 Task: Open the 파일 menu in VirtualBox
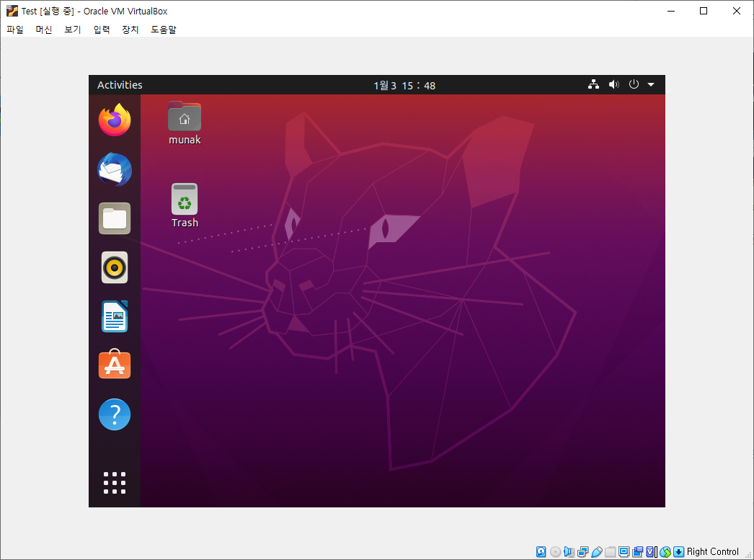click(x=15, y=30)
